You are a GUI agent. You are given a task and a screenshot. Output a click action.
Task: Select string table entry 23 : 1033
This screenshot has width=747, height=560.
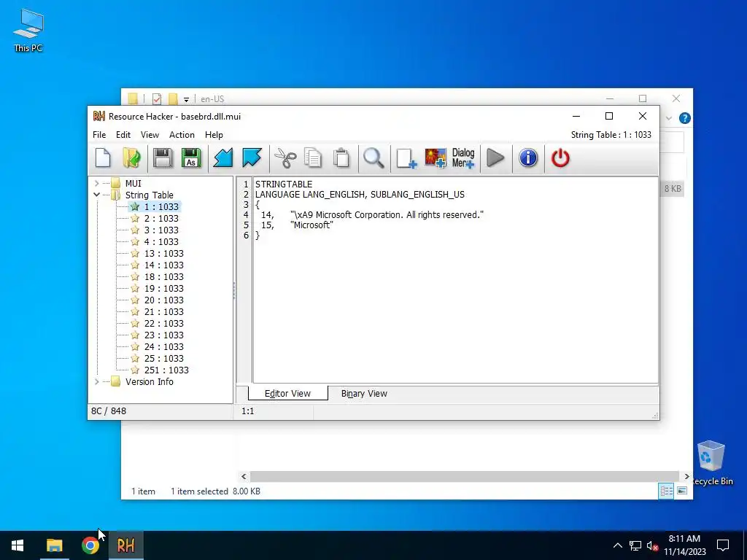(x=163, y=335)
